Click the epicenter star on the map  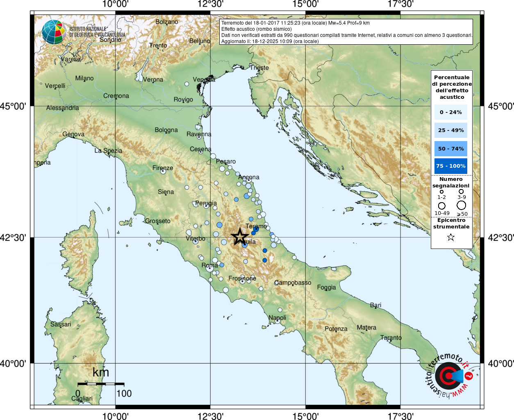(240, 237)
